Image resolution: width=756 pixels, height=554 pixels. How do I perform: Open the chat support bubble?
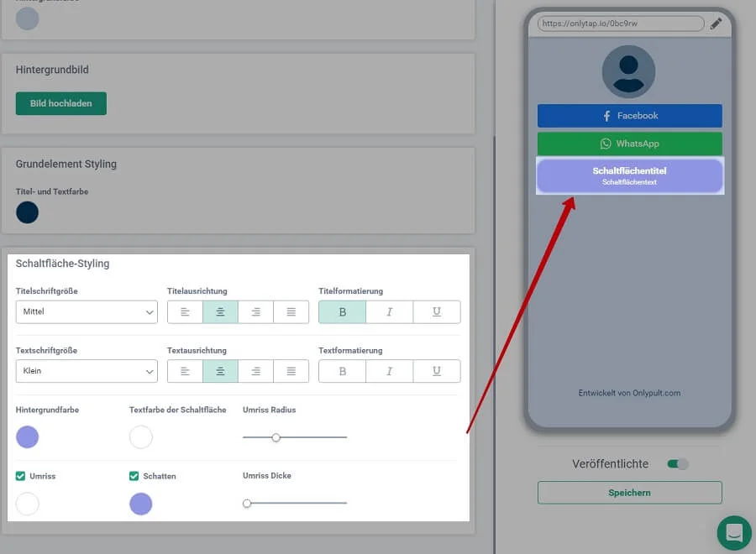pyautogui.click(x=734, y=533)
